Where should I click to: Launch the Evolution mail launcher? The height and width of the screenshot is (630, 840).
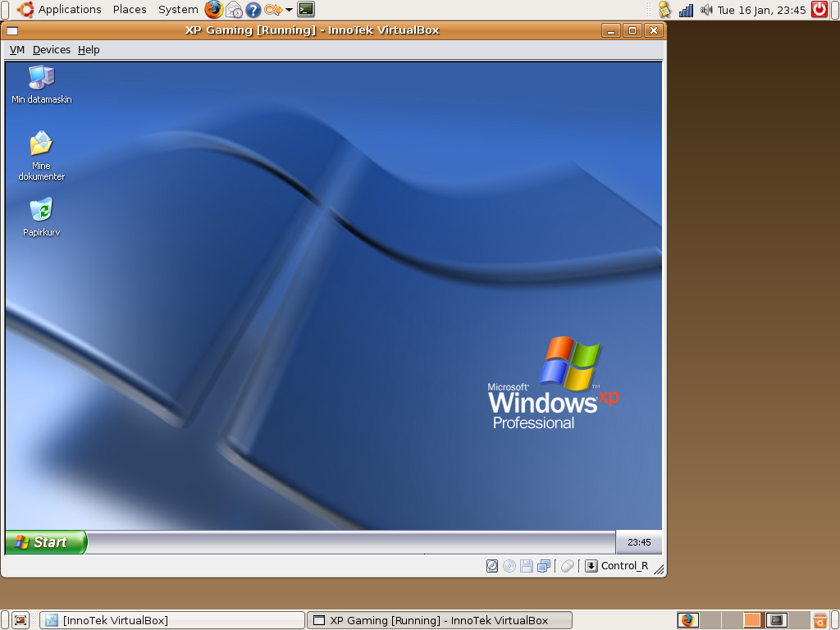coord(234,10)
